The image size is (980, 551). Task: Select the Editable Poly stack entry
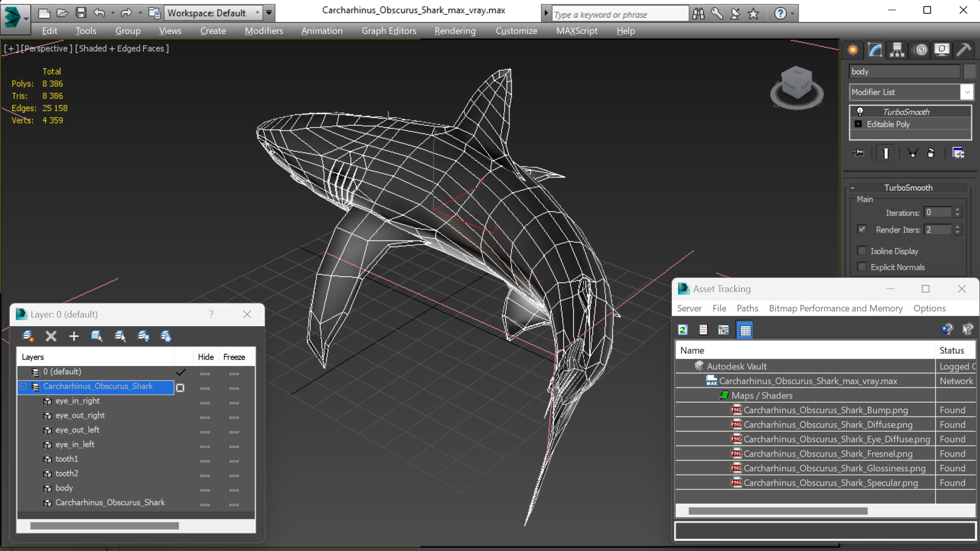pos(888,124)
